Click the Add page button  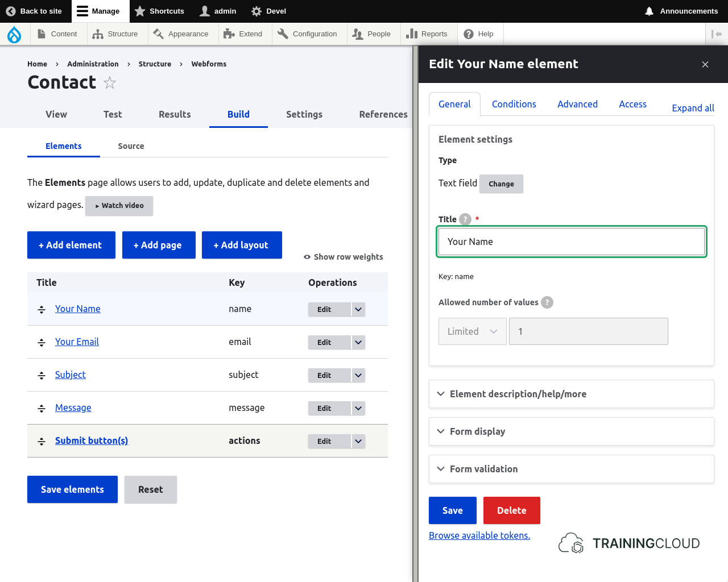pos(159,245)
